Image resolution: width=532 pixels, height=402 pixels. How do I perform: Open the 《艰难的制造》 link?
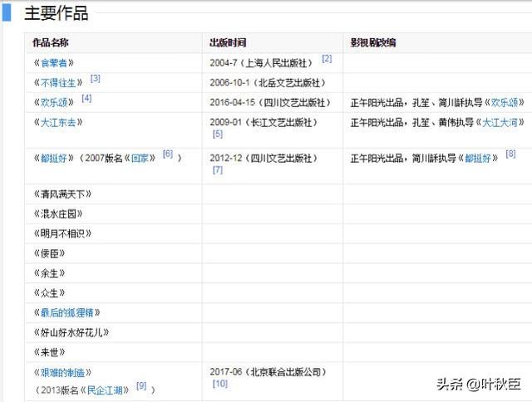[62, 372]
